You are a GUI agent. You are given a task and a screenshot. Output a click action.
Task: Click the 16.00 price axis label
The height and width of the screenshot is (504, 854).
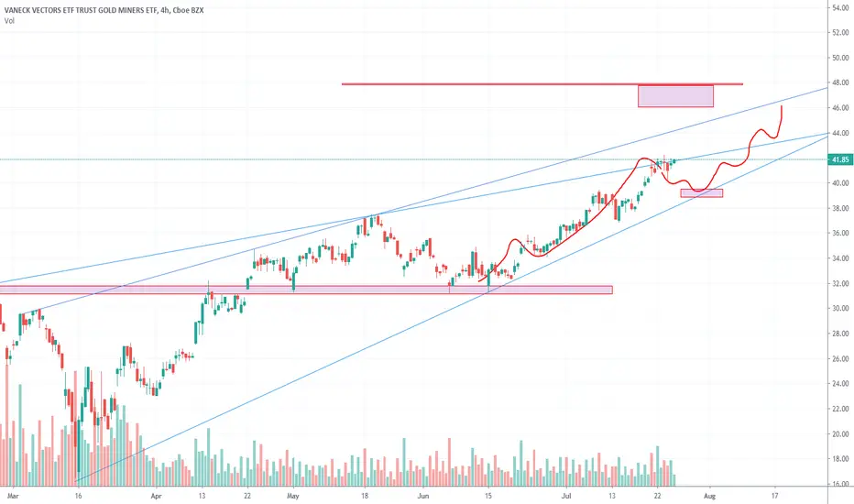(840, 484)
